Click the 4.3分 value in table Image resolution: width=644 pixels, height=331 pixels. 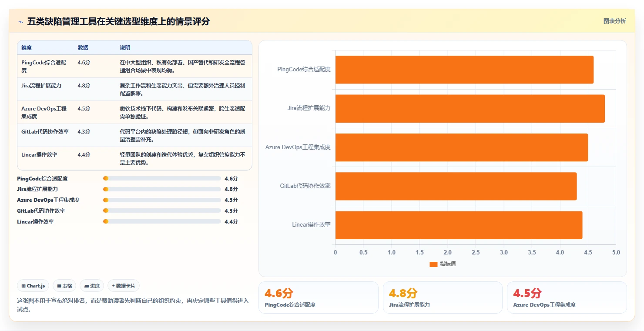(84, 132)
